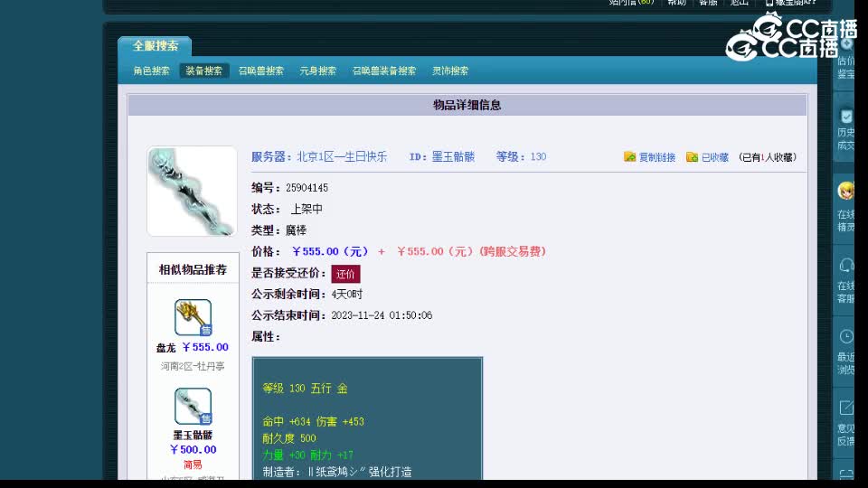Click the 上架中 status text
Viewport: 868px width, 488px height.
[x=307, y=209]
